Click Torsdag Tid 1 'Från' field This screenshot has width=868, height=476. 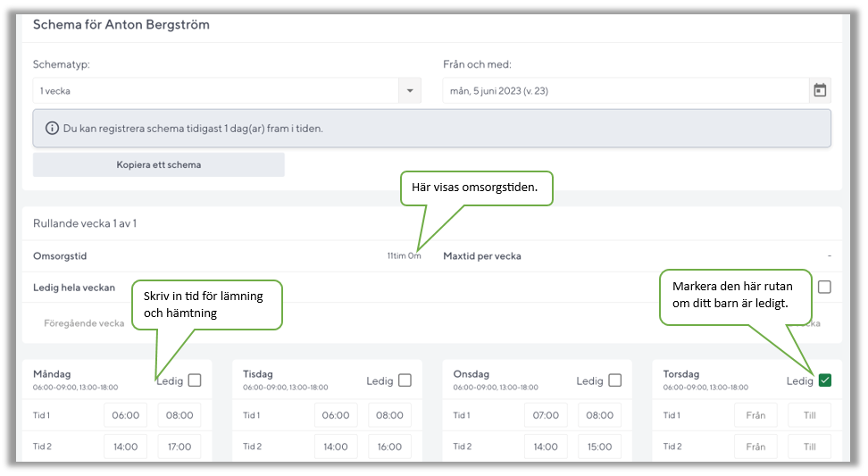click(x=755, y=415)
